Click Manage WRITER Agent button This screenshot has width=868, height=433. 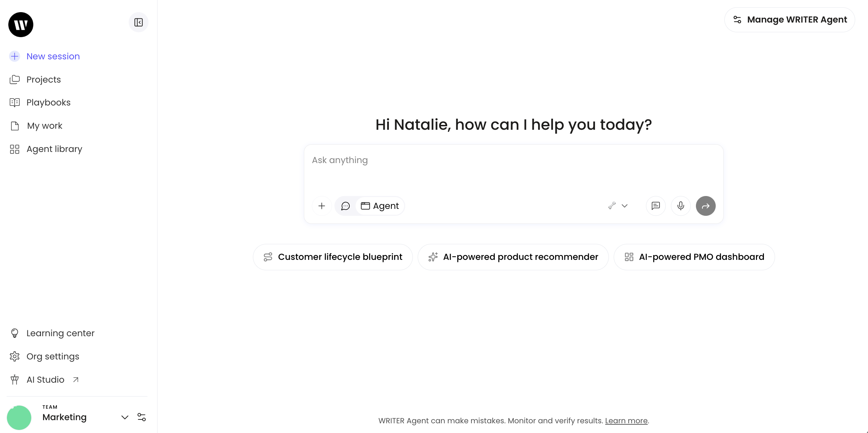(x=789, y=20)
